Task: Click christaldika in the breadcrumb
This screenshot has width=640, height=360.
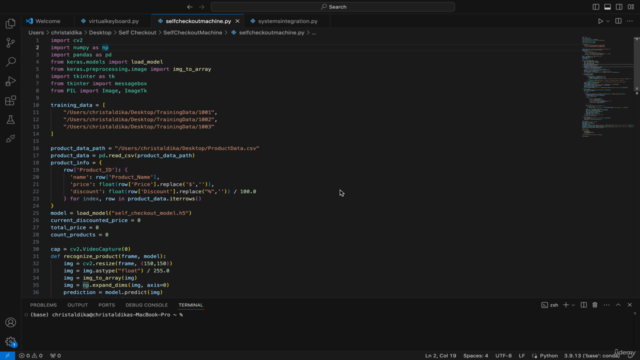Action: pyautogui.click(x=67, y=33)
